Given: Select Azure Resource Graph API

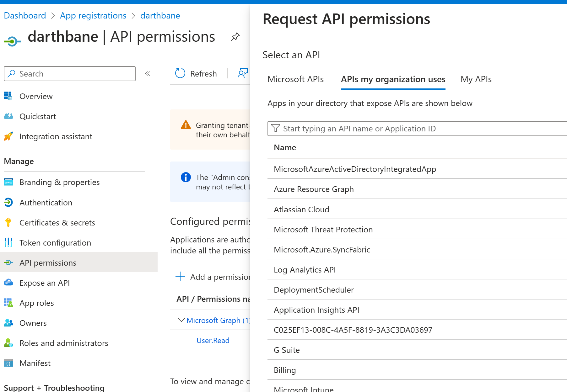Looking at the screenshot, I should click(417, 189).
